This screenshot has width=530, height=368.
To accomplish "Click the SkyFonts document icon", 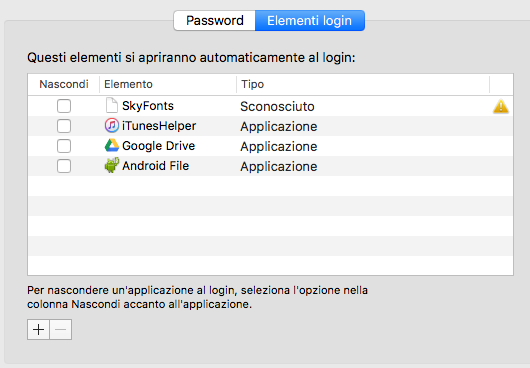I will click(112, 105).
